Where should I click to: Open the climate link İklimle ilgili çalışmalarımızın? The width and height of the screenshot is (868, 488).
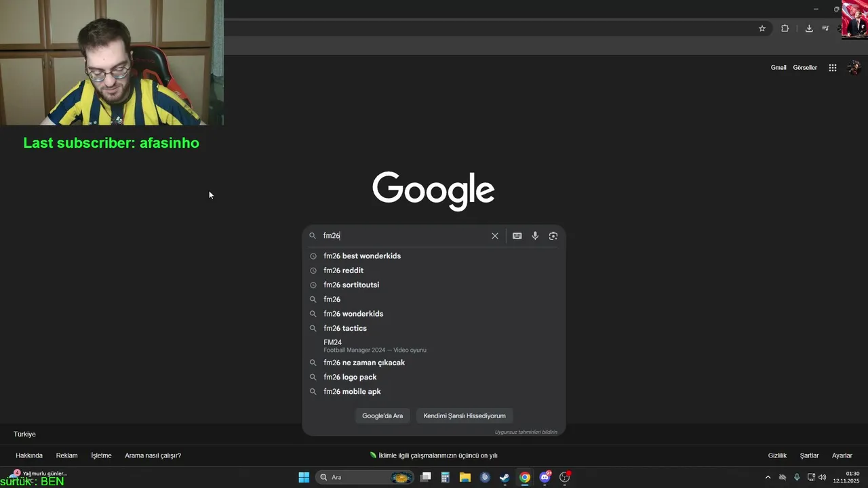[x=434, y=455]
